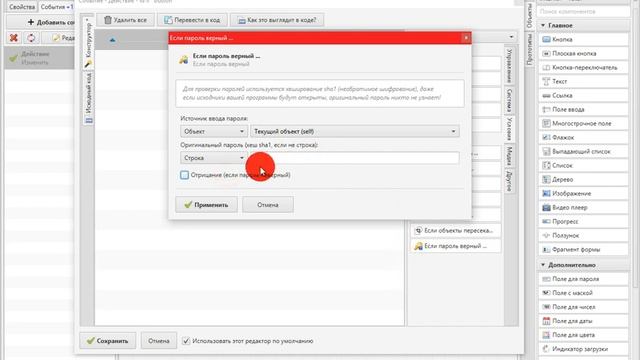Screen dimensions: 640x360
Task: Pick the Выпадающий список component
Action: click(583, 151)
